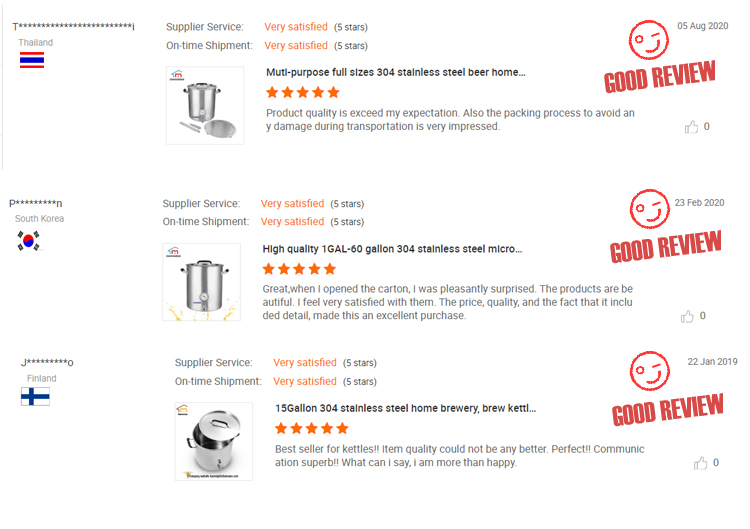
Task: Click the South Korea flag icon
Action: click(x=29, y=240)
